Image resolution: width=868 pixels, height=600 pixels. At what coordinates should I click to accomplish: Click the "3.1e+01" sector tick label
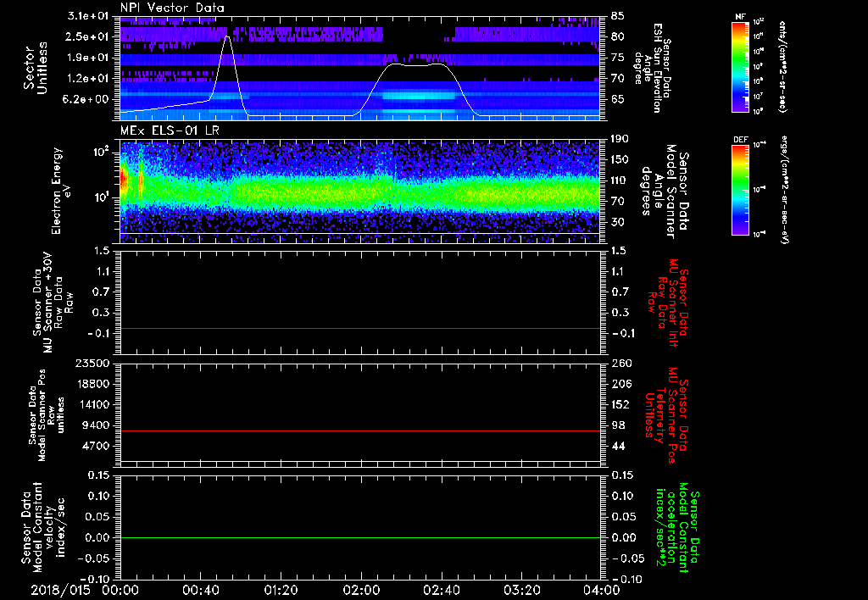pyautogui.click(x=88, y=15)
